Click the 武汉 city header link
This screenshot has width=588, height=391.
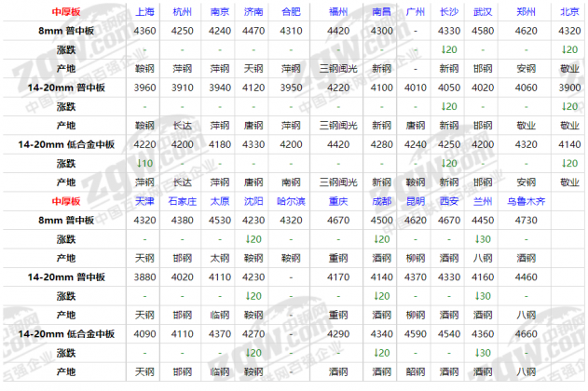point(483,14)
